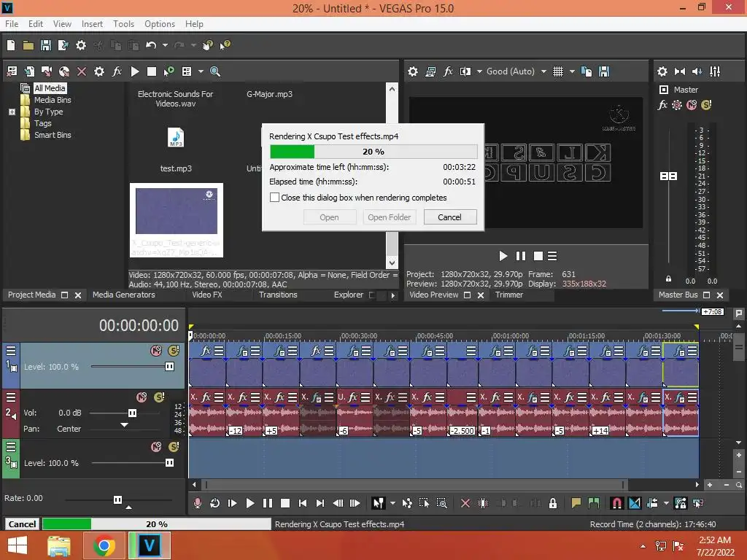Expand the By Type tree node

(12, 112)
